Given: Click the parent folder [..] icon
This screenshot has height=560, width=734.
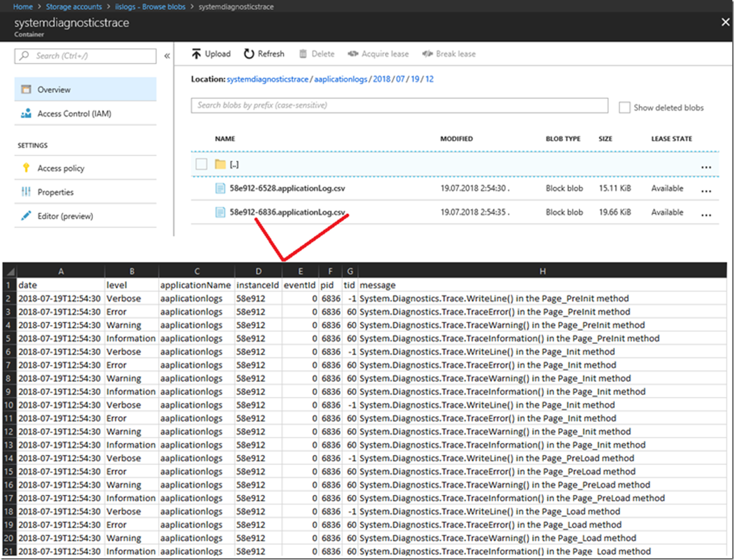Looking at the screenshot, I should (221, 164).
